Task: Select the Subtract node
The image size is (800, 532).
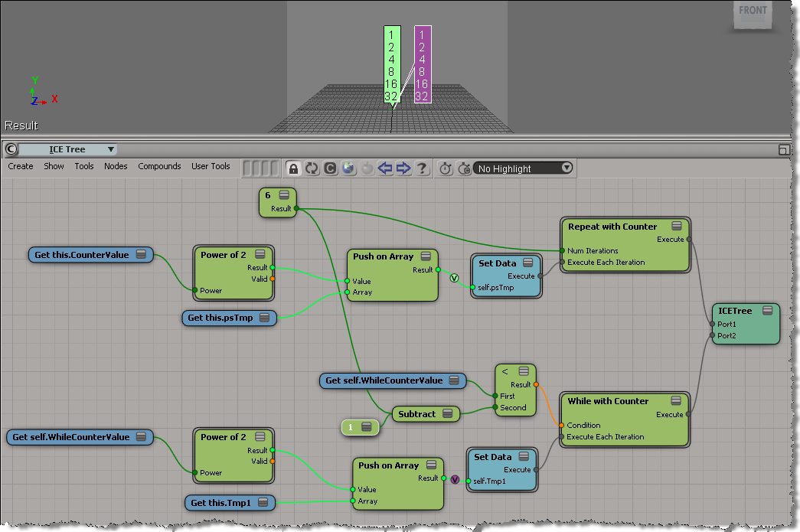Action: click(x=417, y=414)
